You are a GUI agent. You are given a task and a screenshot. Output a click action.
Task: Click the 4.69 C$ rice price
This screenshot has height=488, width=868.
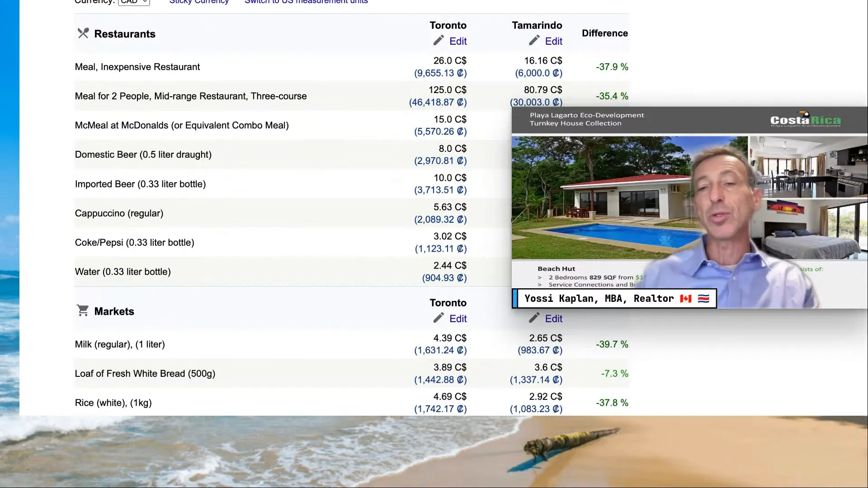click(x=450, y=397)
